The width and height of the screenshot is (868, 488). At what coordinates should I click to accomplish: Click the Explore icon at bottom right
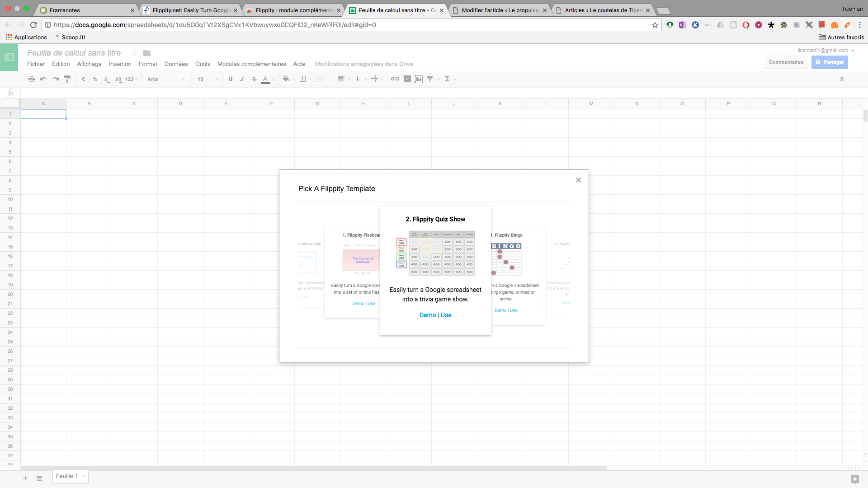pos(854,479)
